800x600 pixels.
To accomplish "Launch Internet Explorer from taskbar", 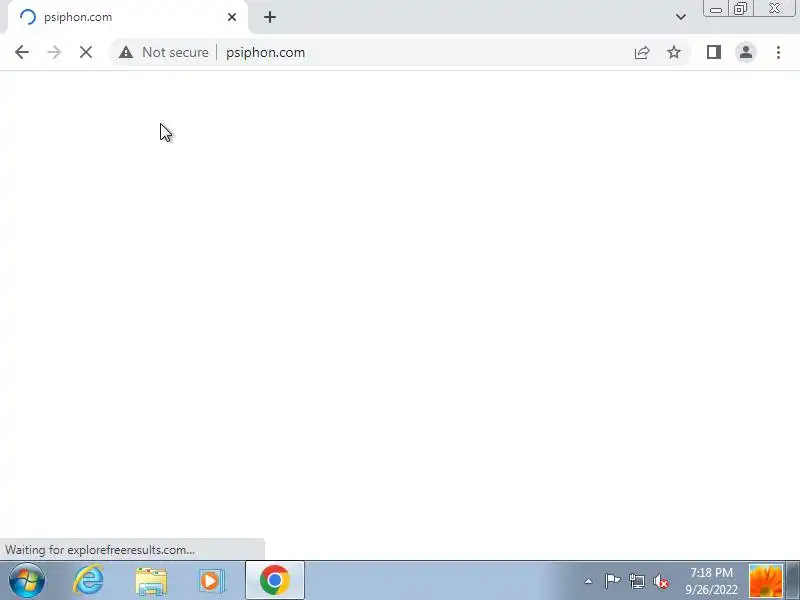I will (x=88, y=580).
